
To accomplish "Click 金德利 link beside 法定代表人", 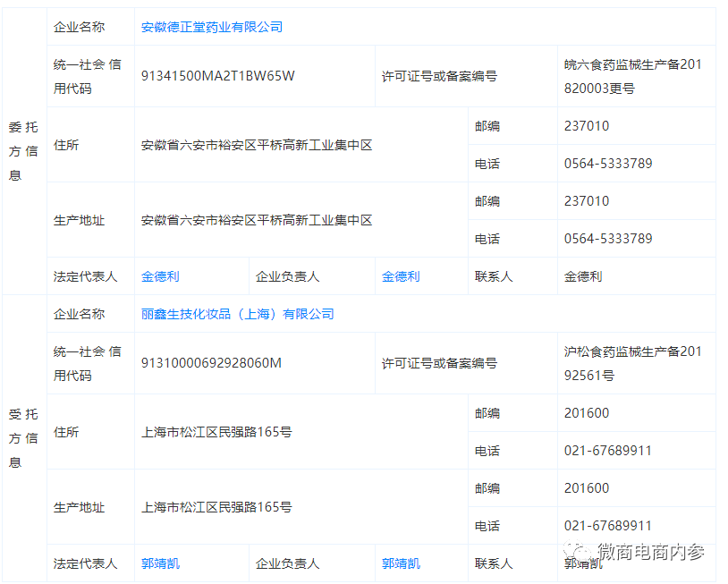I will click(x=160, y=276).
